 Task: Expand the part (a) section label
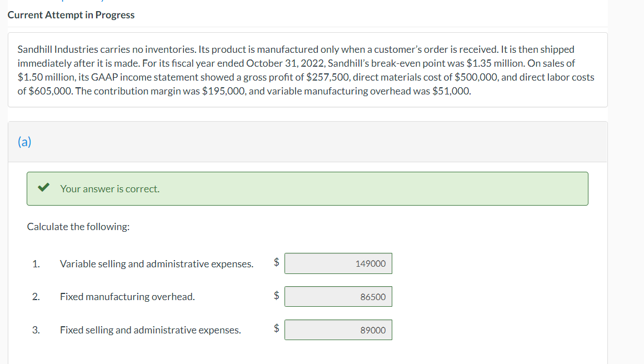[x=25, y=142]
